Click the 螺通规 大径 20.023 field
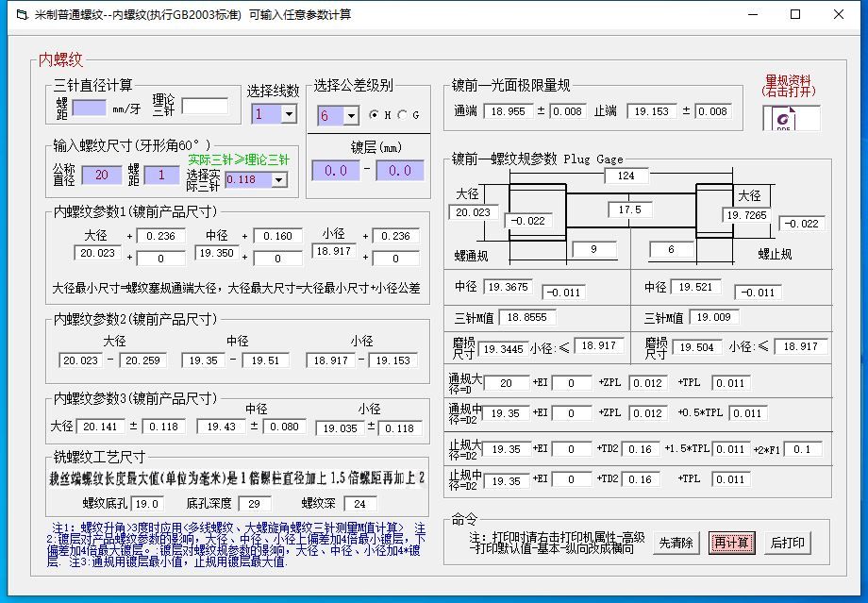Screen dimensions: 868x603 click(474, 212)
